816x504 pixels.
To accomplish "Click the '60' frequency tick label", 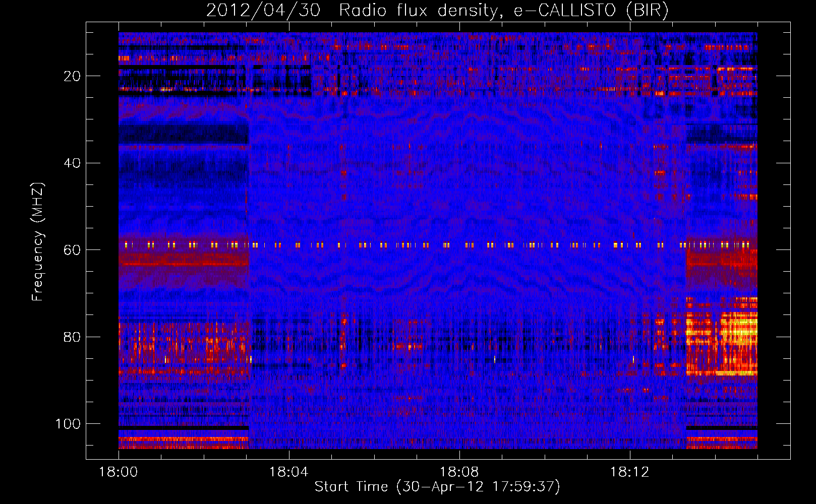I will [x=73, y=250].
